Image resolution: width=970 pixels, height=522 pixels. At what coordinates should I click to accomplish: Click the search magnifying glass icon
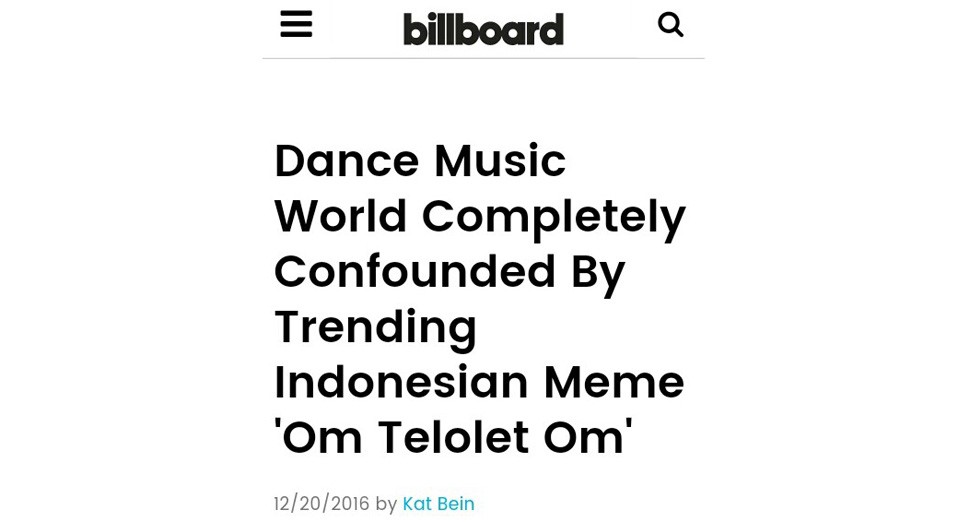point(670,24)
